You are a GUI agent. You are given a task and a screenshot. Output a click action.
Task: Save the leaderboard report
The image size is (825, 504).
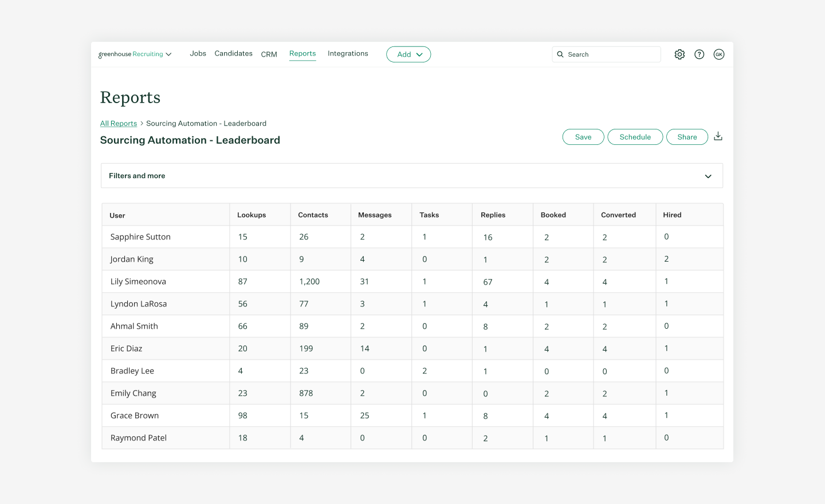[583, 136]
